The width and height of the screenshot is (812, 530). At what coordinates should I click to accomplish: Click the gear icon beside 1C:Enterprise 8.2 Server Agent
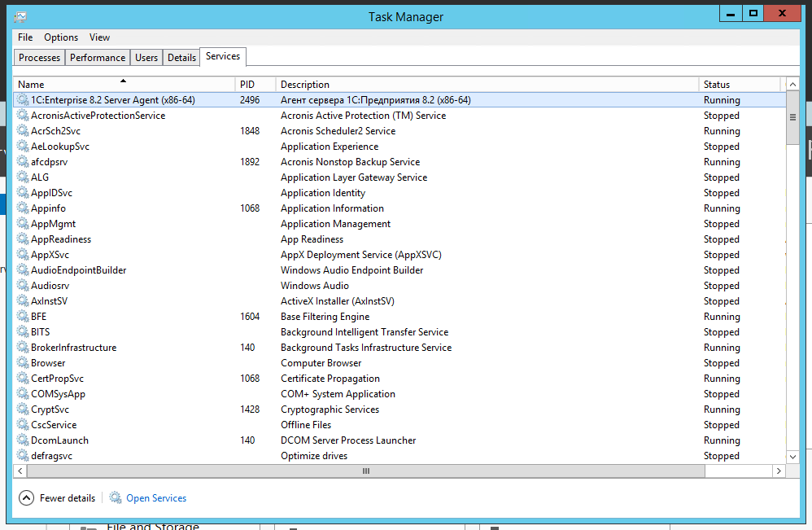pyautogui.click(x=22, y=99)
